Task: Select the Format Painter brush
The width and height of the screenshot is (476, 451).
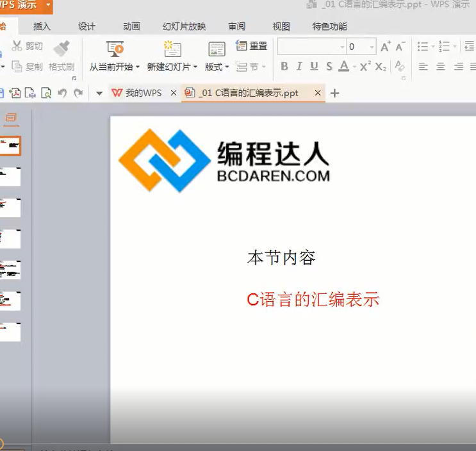Action: pyautogui.click(x=62, y=48)
